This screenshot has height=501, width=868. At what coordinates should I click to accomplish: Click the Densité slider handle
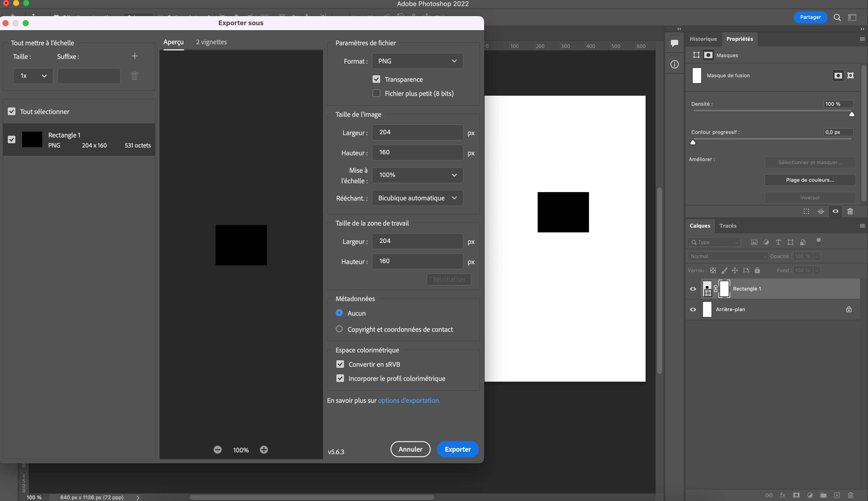tap(851, 114)
